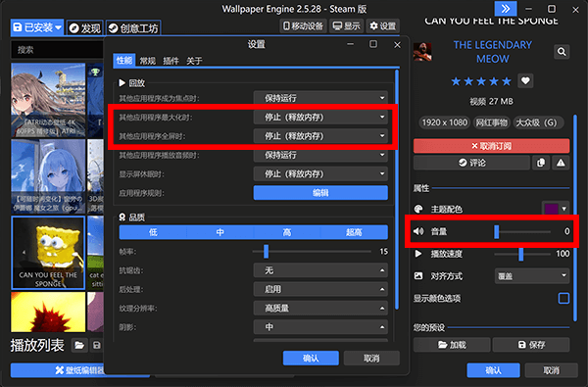The image size is (588, 387).
Task: Open the dropdown for 其他应用程序成为焦点时
Action: pyautogui.click(x=320, y=98)
